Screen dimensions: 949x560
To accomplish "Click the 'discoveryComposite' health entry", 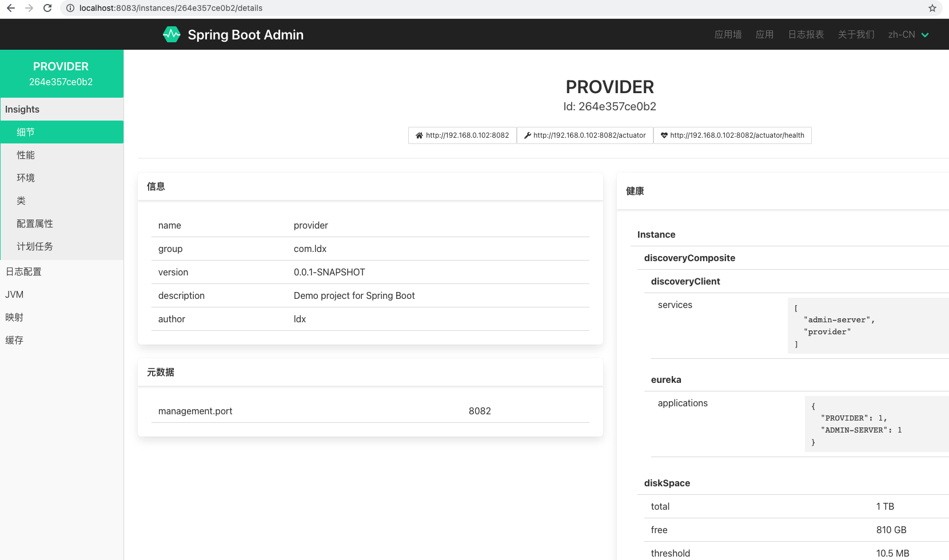I will click(689, 258).
